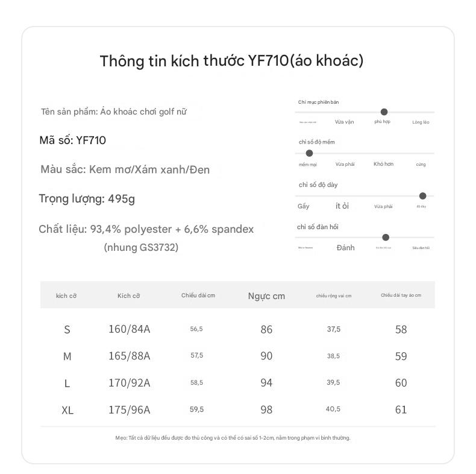Click the chỉ số độ mềm slider knob

tap(309, 153)
